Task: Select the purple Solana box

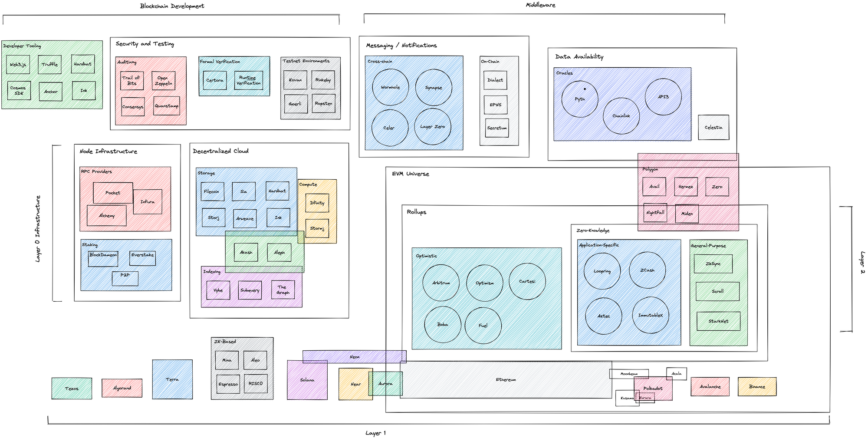Action: tap(307, 381)
